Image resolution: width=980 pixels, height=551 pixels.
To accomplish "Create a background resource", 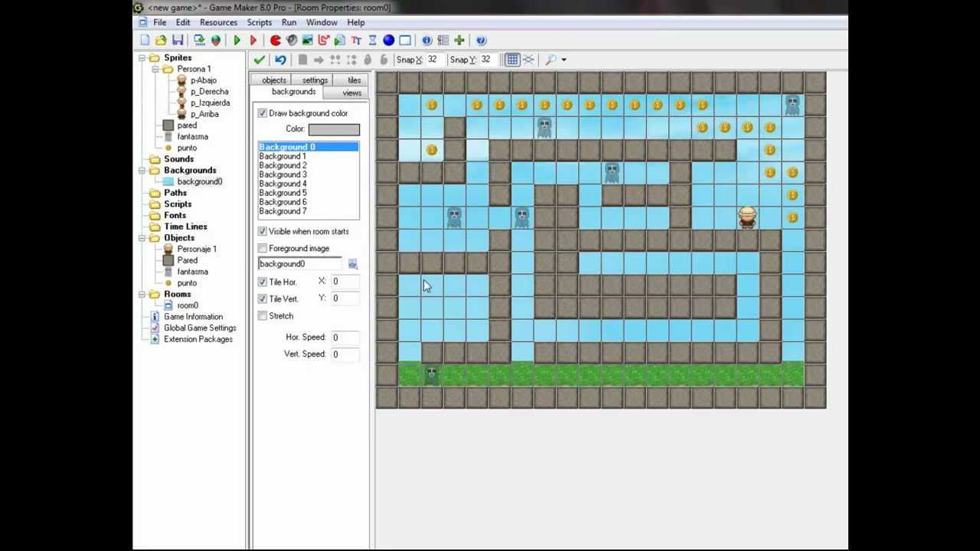I will coord(307,41).
